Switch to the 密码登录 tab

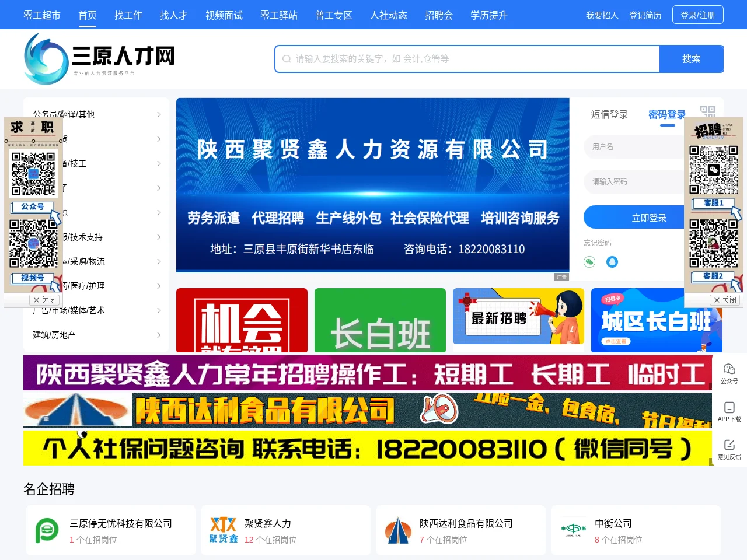(x=667, y=114)
